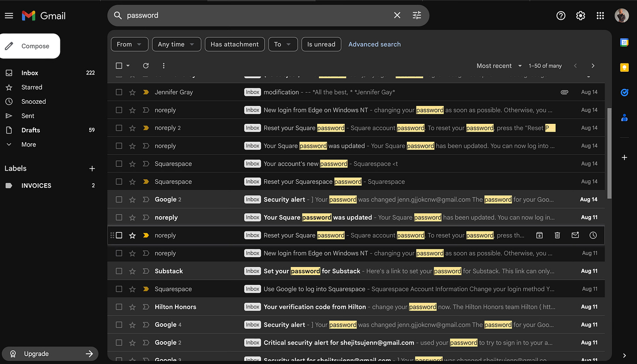Snooze the hovered noreply email
This screenshot has width=637, height=364.
(593, 235)
